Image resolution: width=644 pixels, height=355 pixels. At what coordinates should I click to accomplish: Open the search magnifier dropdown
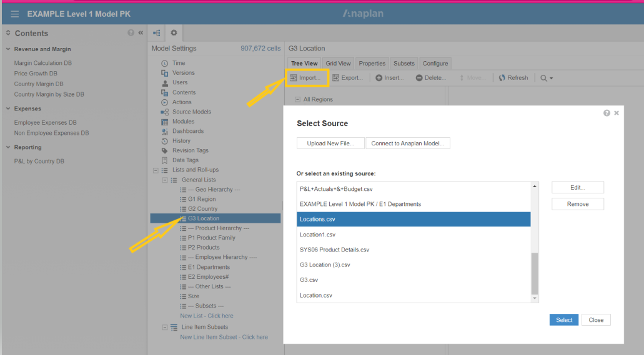pyautogui.click(x=547, y=78)
